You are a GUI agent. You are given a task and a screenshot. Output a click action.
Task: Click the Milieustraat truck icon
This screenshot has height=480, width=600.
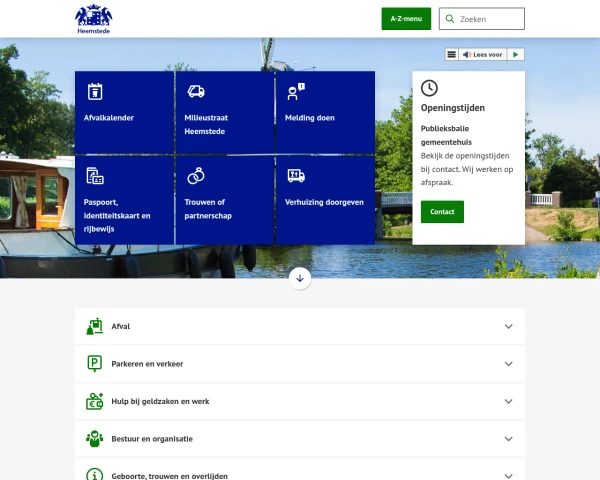click(196, 91)
